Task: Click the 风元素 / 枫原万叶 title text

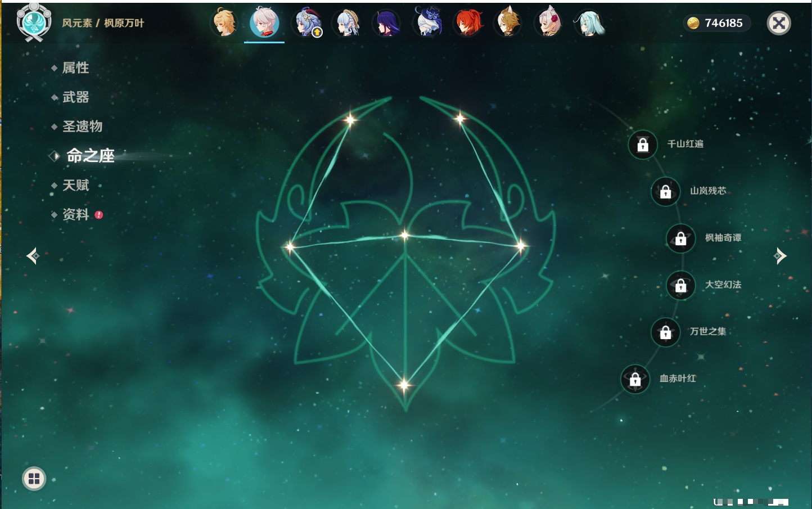Action: click(x=103, y=23)
